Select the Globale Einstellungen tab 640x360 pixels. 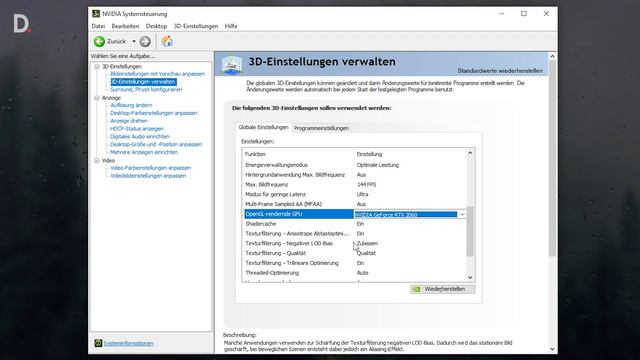(263, 127)
